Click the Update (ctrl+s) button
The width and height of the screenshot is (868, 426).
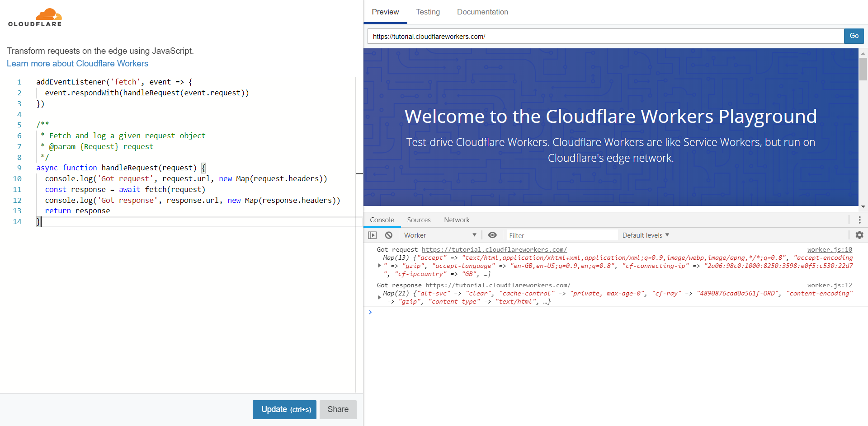[284, 409]
